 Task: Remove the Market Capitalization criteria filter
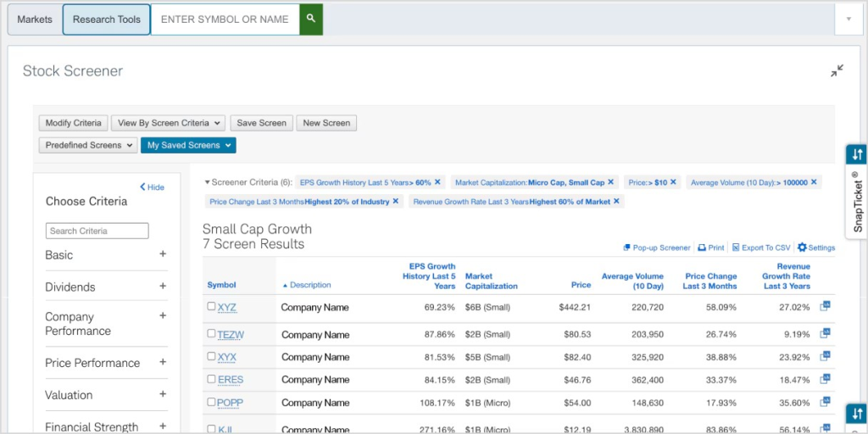[x=610, y=181]
